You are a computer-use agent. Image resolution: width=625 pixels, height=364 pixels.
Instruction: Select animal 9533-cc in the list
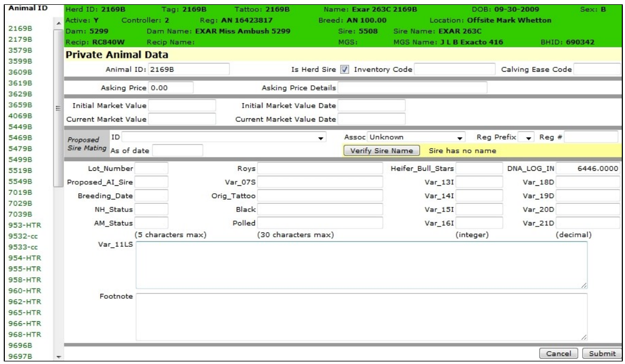click(23, 247)
